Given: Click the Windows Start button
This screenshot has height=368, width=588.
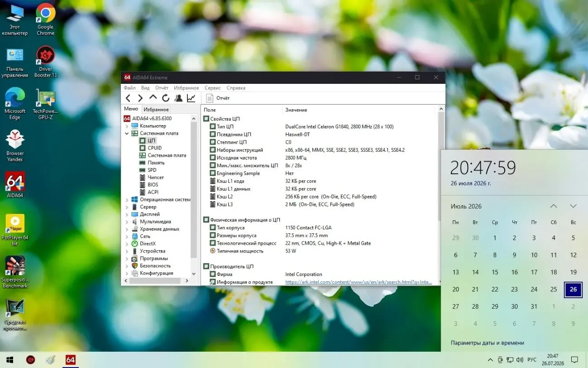Looking at the screenshot, I should click(x=10, y=360).
